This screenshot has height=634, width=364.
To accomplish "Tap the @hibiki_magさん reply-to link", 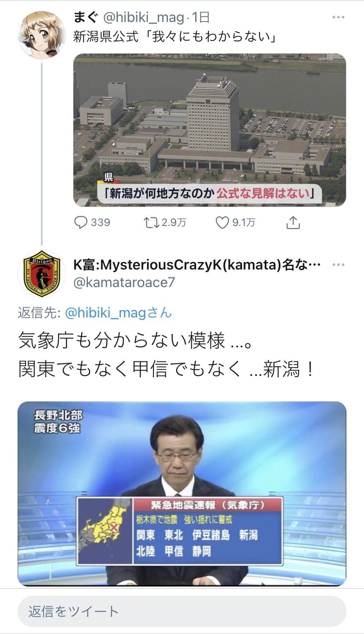I will pyautogui.click(x=118, y=313).
